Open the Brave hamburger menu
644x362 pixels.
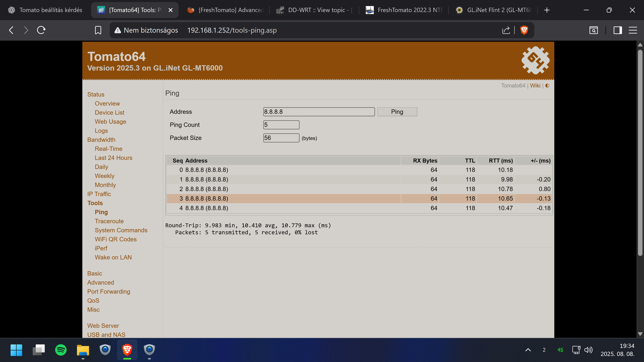(x=633, y=30)
